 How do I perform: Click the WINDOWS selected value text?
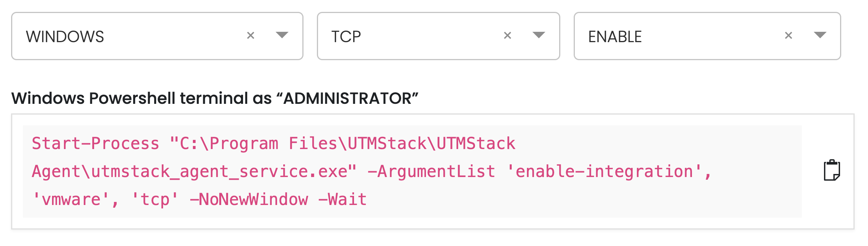click(x=65, y=37)
